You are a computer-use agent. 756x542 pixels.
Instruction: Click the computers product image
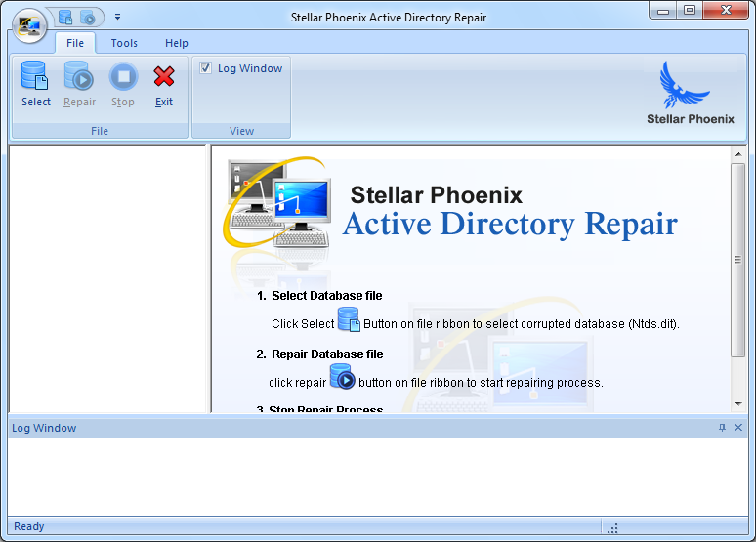[277, 201]
